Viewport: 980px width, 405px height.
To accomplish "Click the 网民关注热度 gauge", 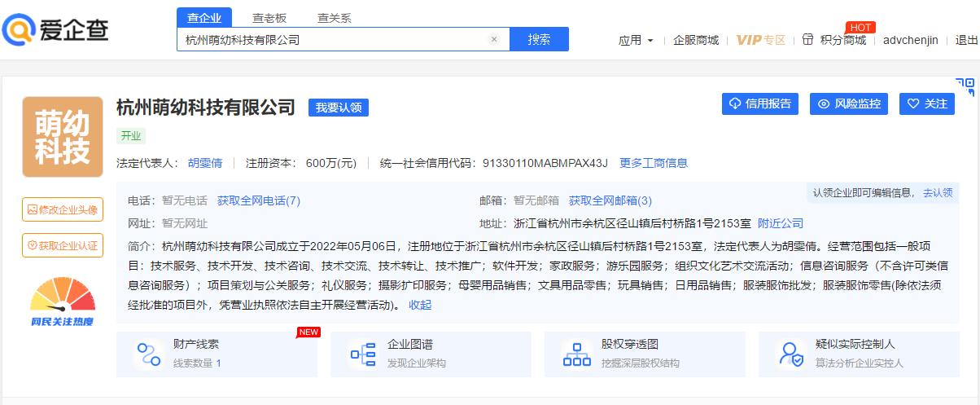I will click(x=63, y=302).
